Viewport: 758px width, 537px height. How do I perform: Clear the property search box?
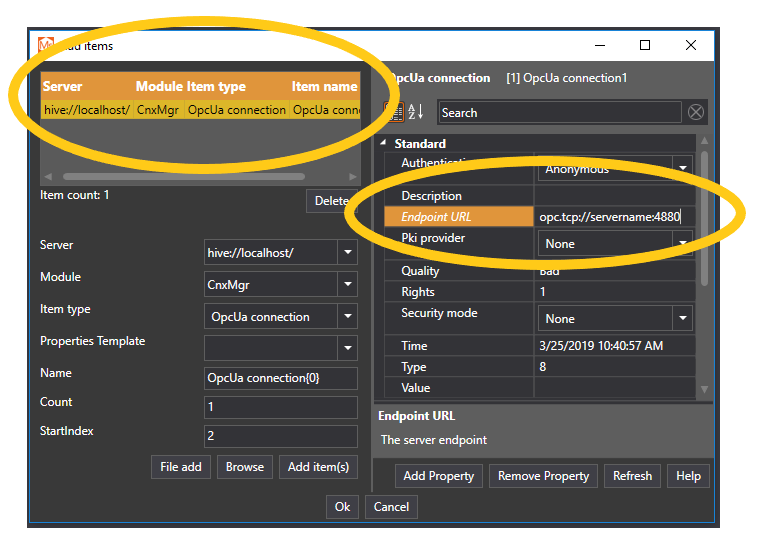click(x=696, y=112)
